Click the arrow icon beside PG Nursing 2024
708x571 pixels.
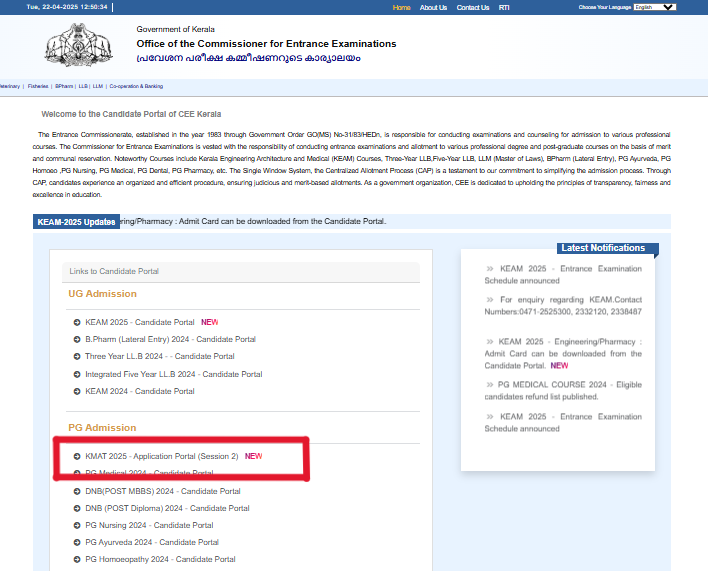[77, 525]
